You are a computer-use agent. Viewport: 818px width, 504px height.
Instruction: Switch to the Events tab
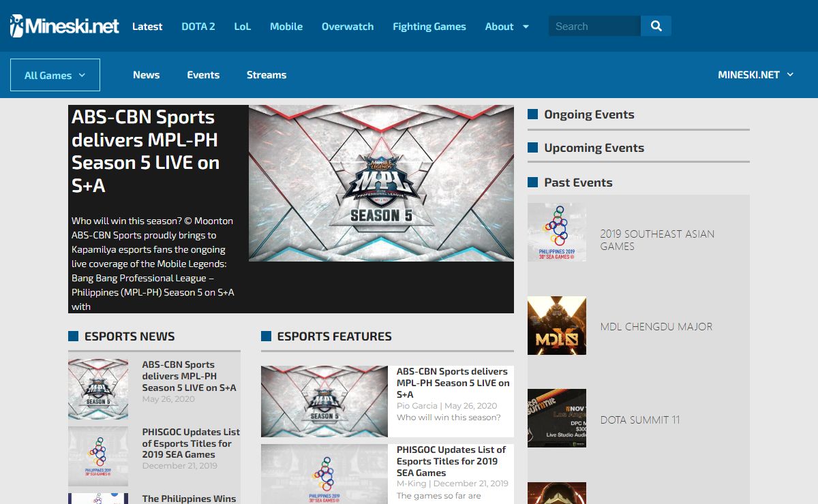(203, 75)
